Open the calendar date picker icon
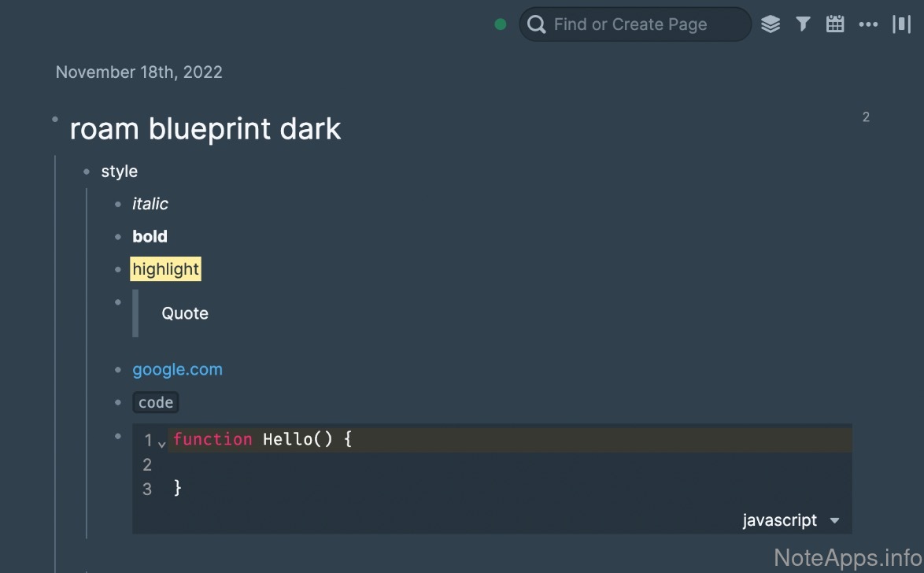Image resolution: width=924 pixels, height=573 pixels. coord(835,24)
